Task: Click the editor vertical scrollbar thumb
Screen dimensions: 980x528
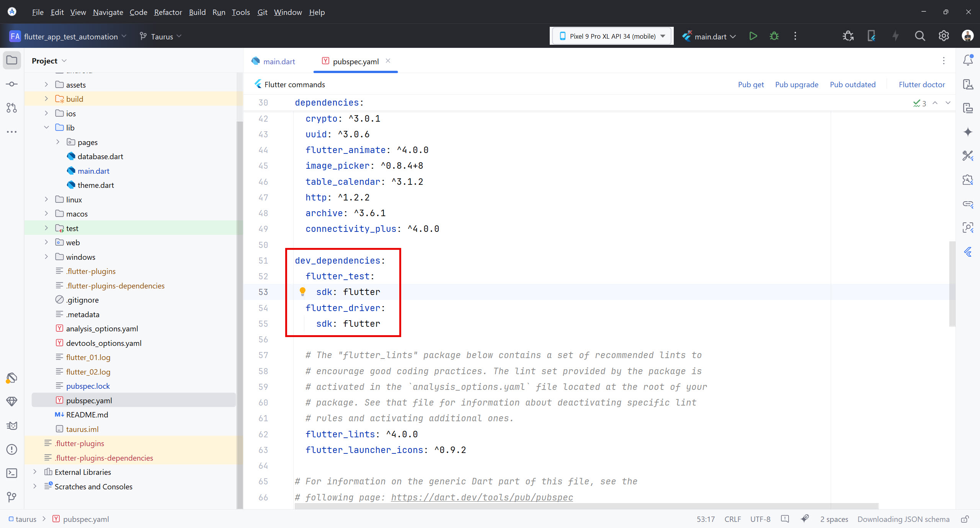Action: click(952, 284)
